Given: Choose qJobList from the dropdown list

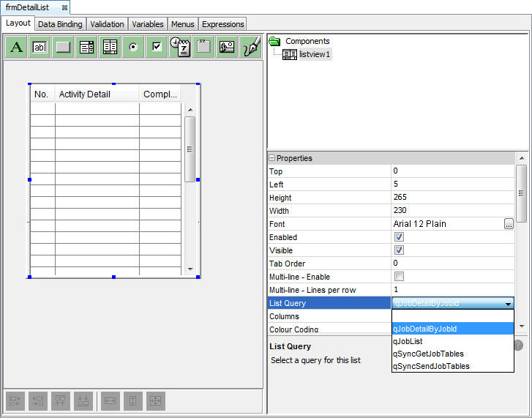Looking at the screenshot, I should pyautogui.click(x=408, y=341).
